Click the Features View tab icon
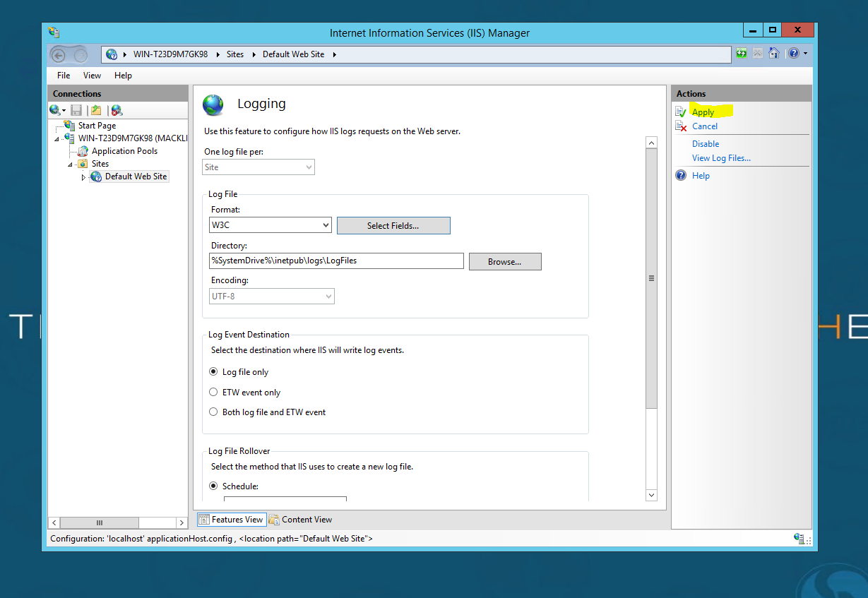 (x=204, y=520)
